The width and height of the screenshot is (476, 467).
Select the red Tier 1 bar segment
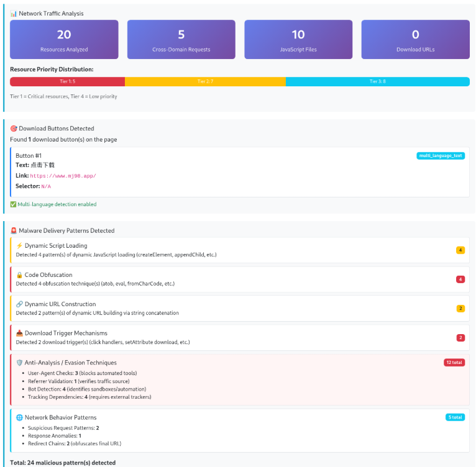[x=67, y=81]
